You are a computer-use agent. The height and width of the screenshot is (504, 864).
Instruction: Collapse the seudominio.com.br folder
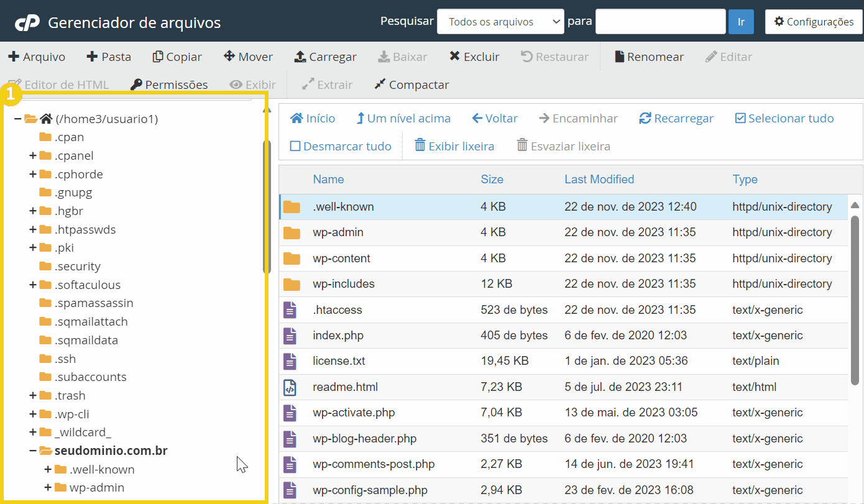(33, 451)
